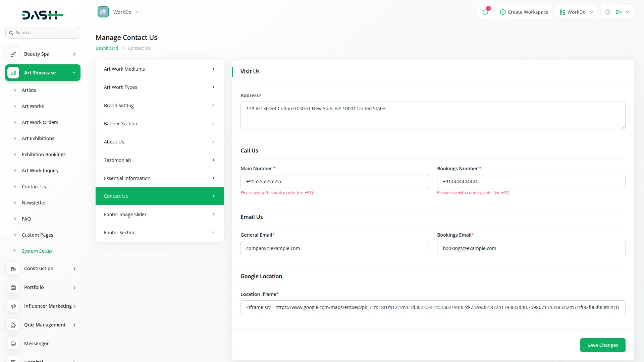644x362 pixels.
Task: Go to Art Exhibitions in the sidebar
Action: (x=38, y=138)
